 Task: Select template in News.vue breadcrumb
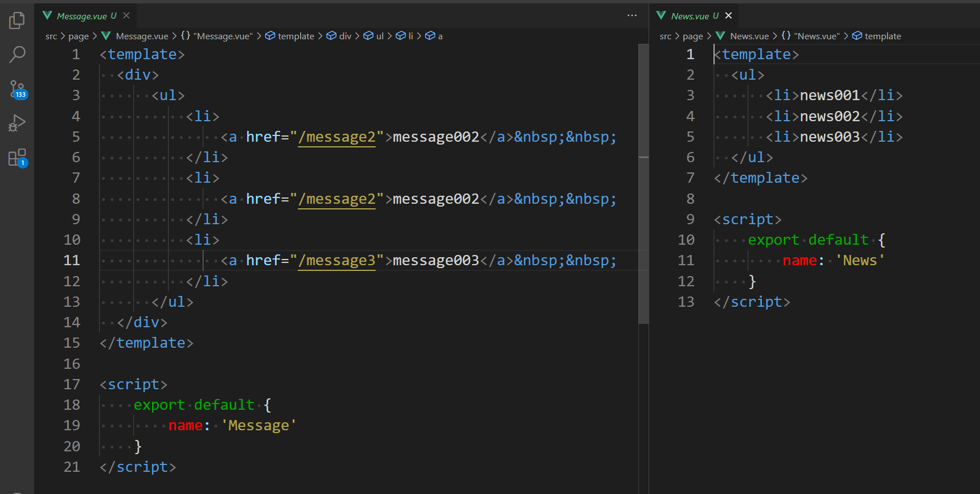(877, 36)
